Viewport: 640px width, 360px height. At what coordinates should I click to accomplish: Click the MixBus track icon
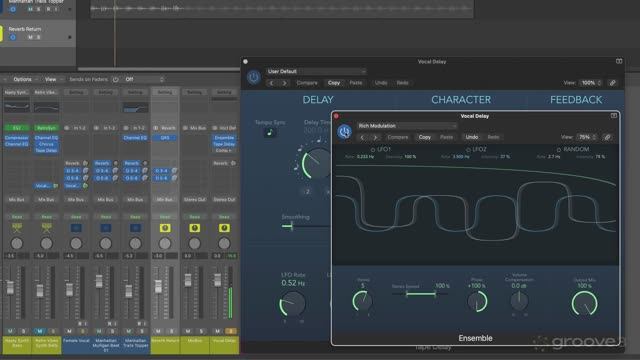tap(195, 228)
